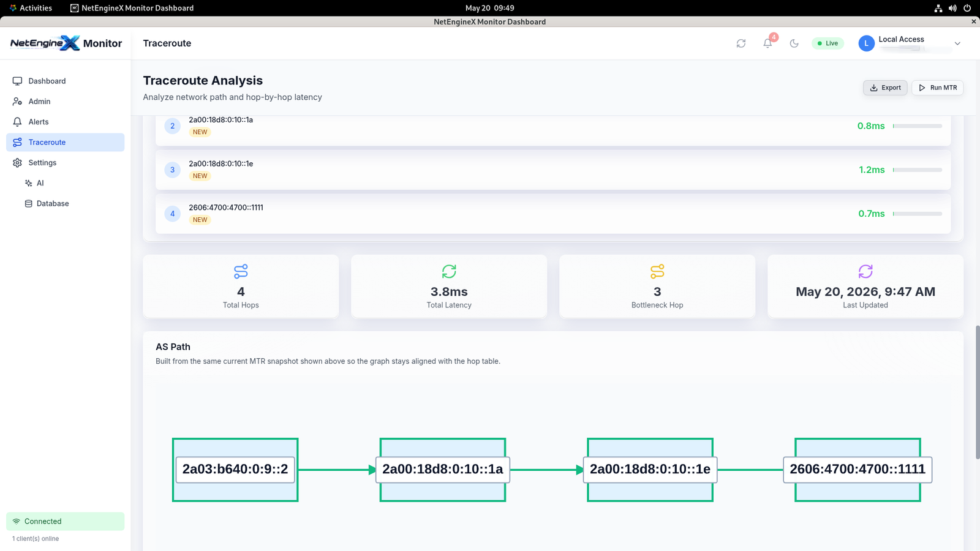This screenshot has width=980, height=551.
Task: Click the Connected status indicator
Action: [65, 522]
